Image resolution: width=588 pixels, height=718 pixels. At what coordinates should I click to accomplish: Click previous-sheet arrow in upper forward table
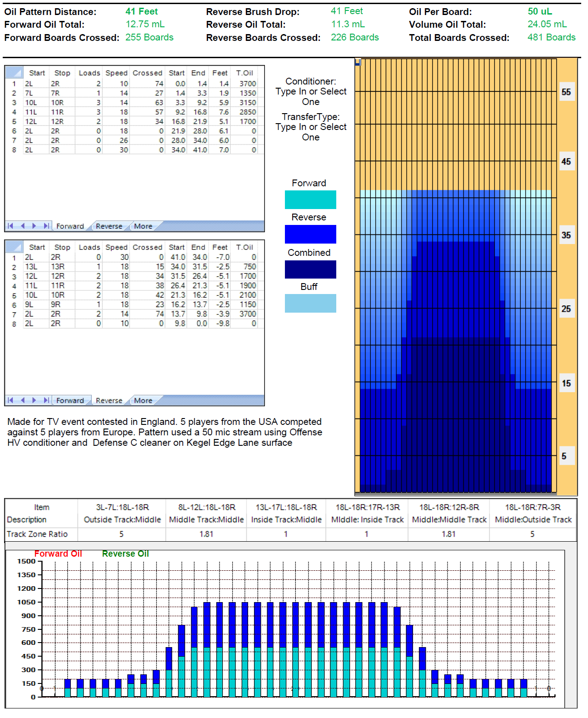point(22,226)
